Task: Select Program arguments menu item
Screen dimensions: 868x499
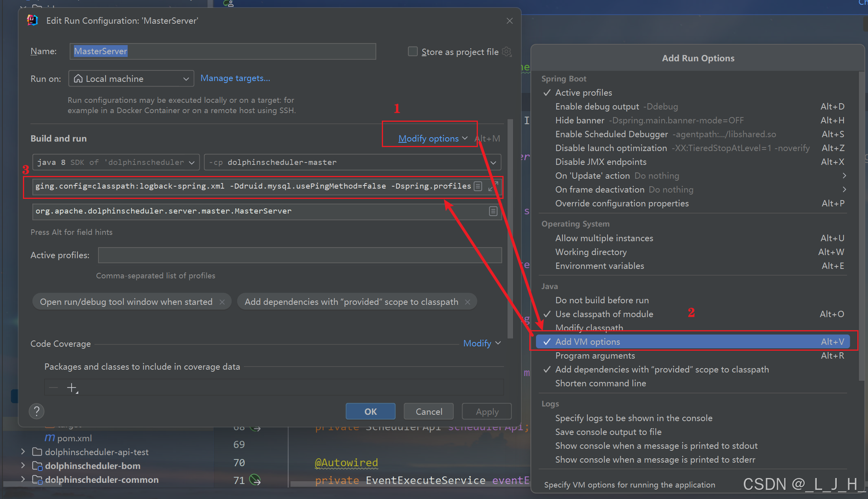Action: point(595,355)
